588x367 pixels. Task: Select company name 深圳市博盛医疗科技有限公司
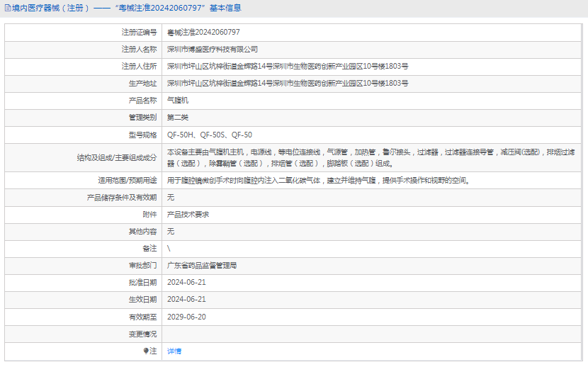[x=213, y=50]
